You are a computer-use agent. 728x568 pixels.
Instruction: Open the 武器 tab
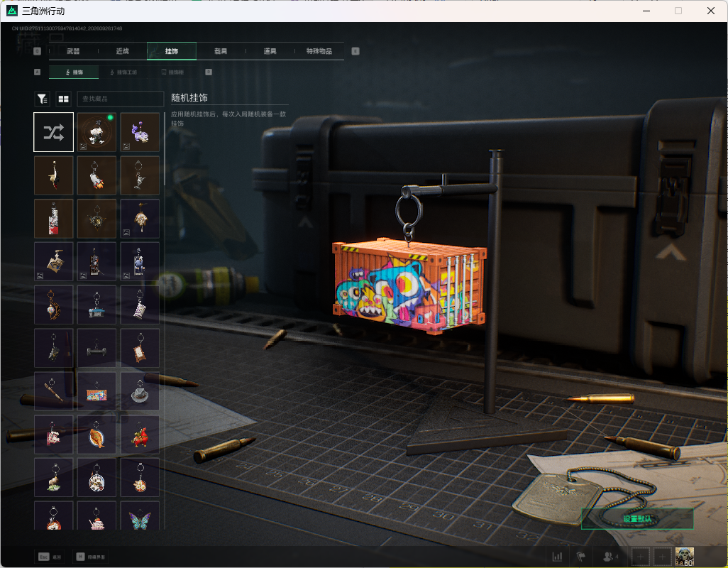pyautogui.click(x=73, y=51)
